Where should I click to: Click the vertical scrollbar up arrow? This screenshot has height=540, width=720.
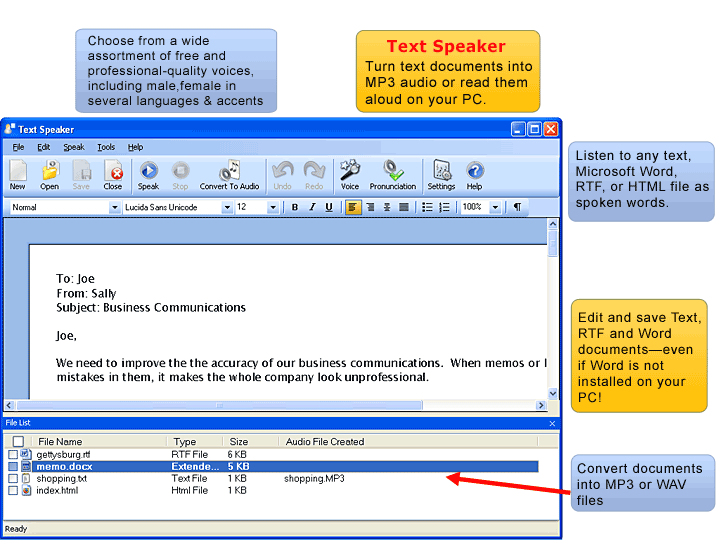pos(553,224)
